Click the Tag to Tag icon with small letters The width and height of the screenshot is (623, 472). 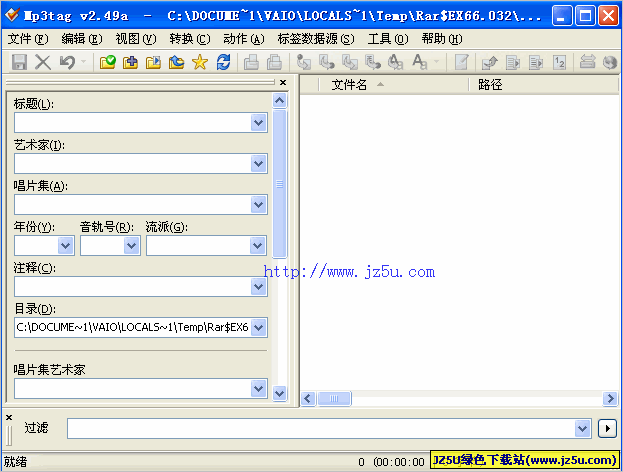(x=396, y=62)
